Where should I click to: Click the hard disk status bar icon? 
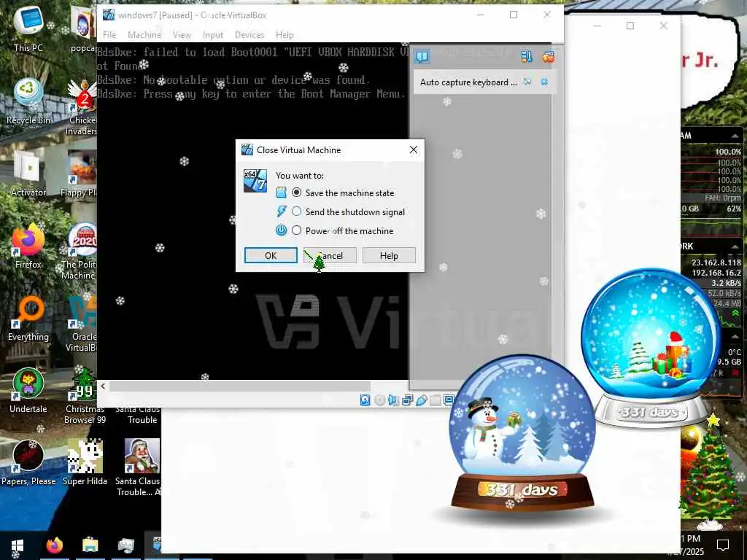[365, 400]
